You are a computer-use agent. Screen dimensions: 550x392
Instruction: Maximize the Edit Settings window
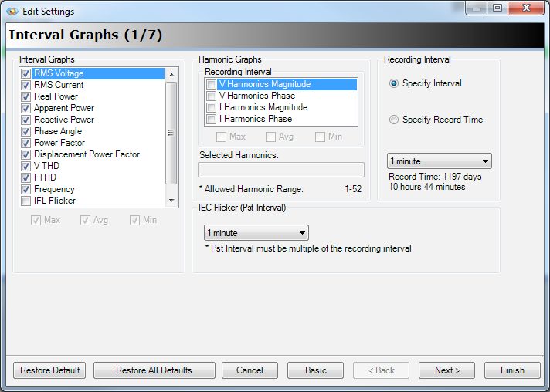(x=497, y=8)
